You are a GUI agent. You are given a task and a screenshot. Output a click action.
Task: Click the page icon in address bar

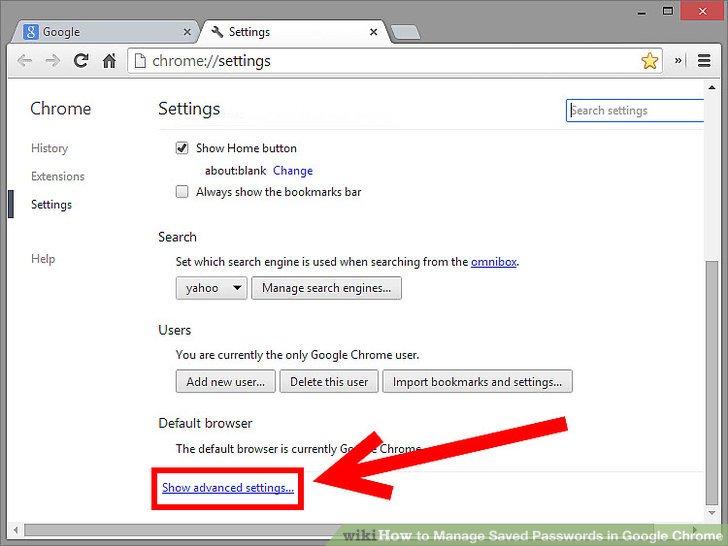140,61
